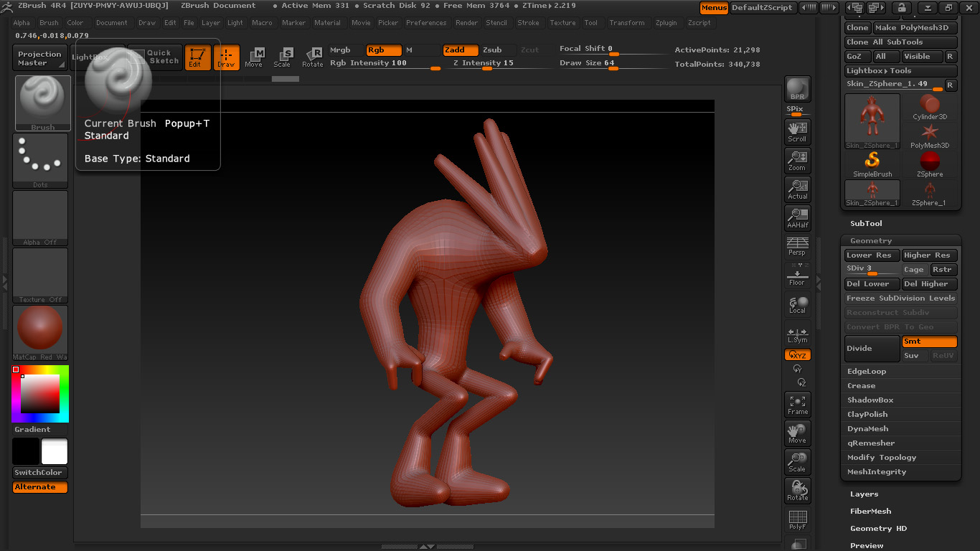Expand the ClayPolish subsection
The width and height of the screenshot is (980, 551).
click(x=867, y=415)
